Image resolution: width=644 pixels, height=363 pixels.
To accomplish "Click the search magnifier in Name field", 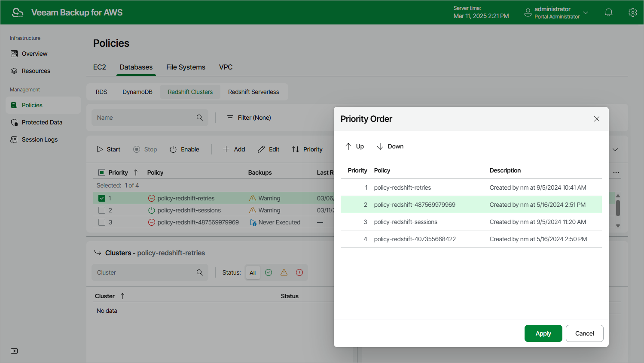I will (x=200, y=118).
